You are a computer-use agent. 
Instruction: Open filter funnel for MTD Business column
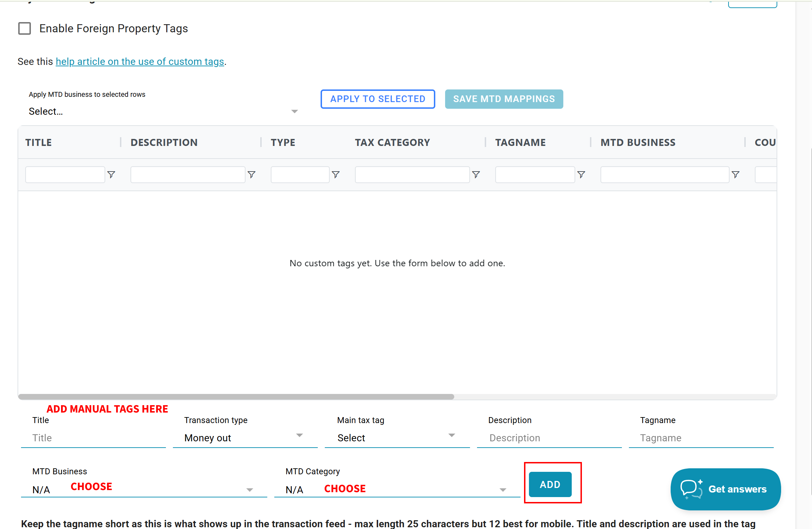pos(736,175)
